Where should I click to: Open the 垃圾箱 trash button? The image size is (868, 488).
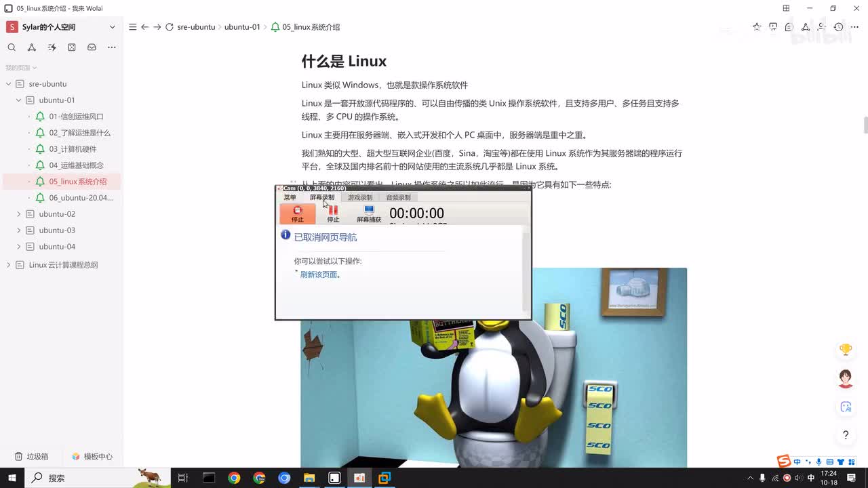(x=31, y=457)
